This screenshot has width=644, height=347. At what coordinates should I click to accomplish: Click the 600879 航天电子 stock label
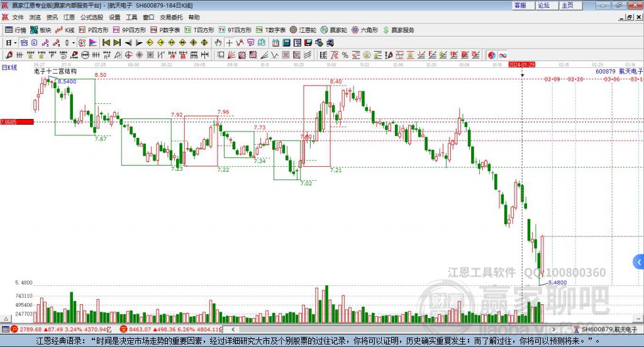tap(619, 71)
